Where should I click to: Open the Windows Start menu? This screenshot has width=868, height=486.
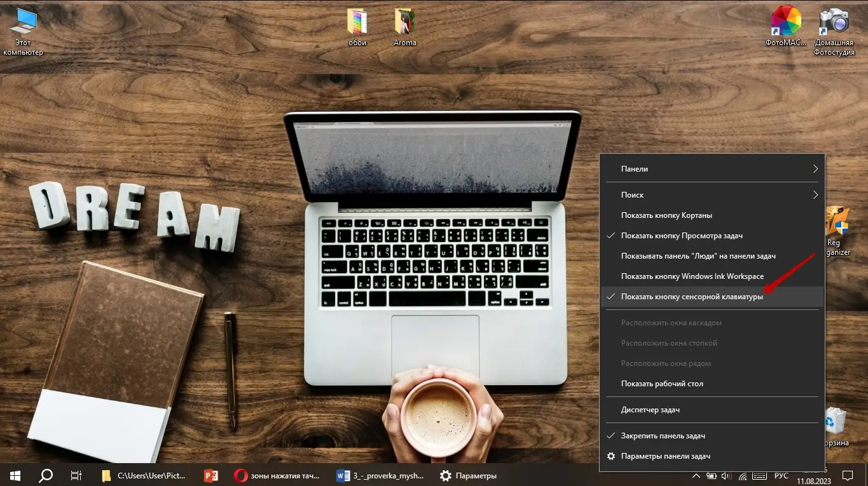tap(15, 475)
